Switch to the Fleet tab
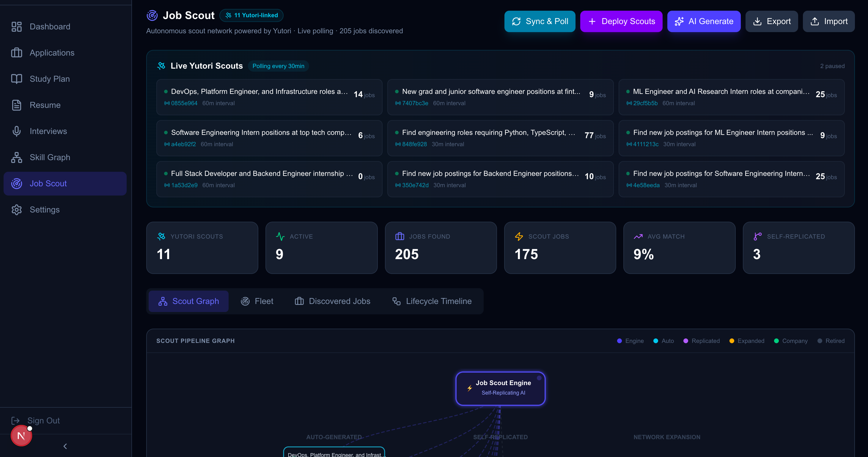The image size is (868, 457). 257,301
